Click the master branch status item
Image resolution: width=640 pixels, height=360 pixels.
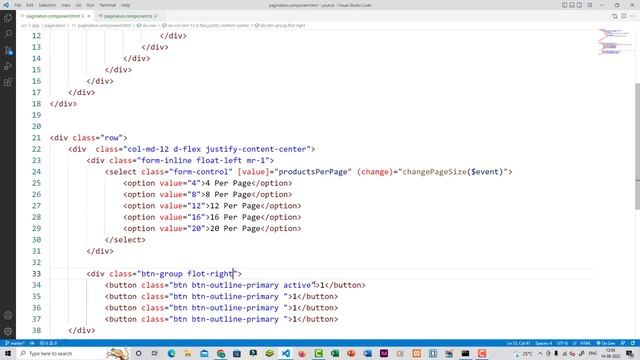click(x=14, y=343)
